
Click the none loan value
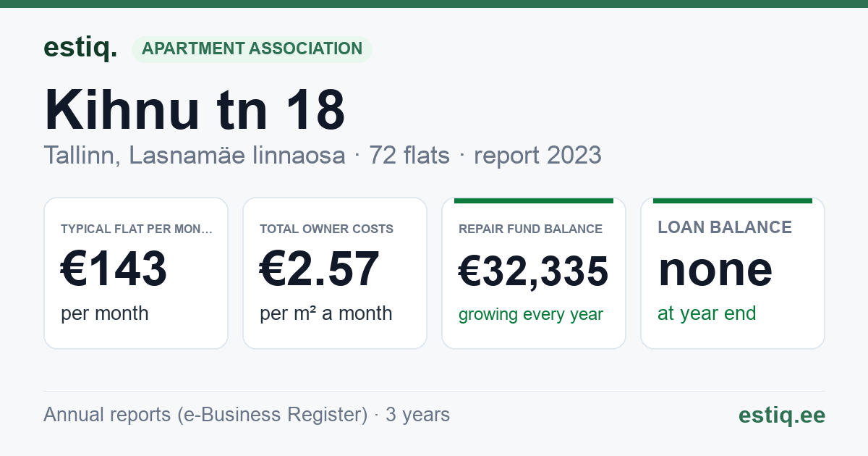715,269
